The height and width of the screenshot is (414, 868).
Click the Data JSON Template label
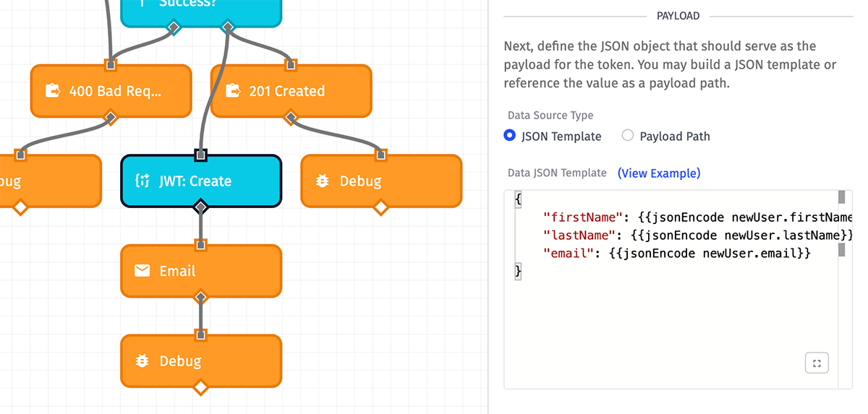(x=557, y=173)
